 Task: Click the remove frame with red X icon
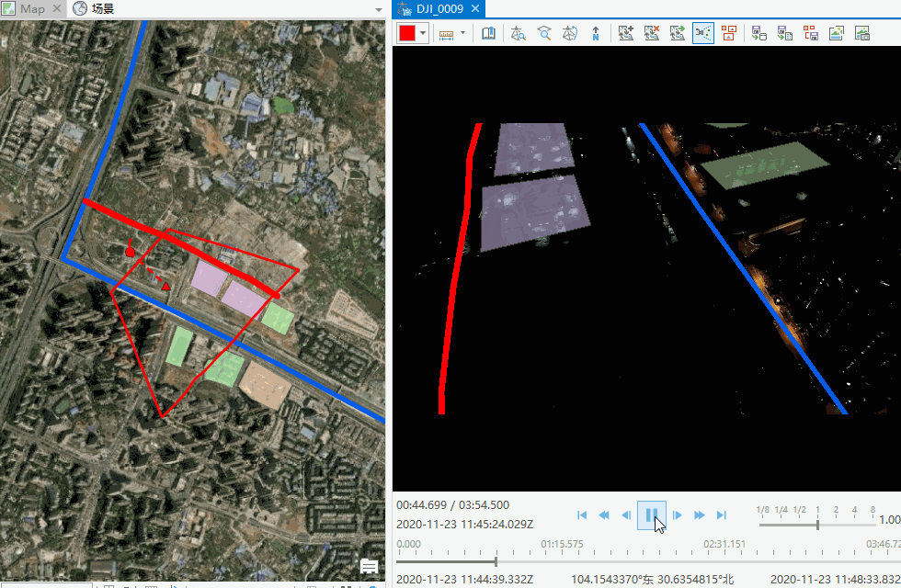click(651, 33)
